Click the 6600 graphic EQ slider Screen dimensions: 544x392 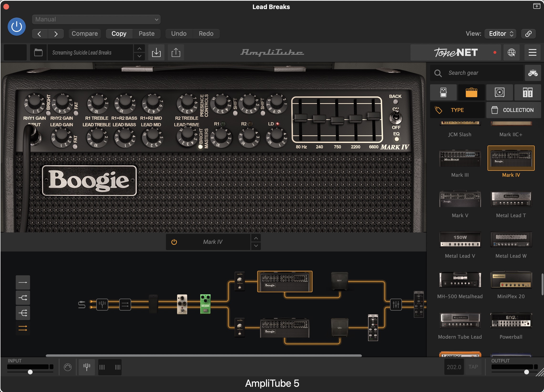coord(374,116)
